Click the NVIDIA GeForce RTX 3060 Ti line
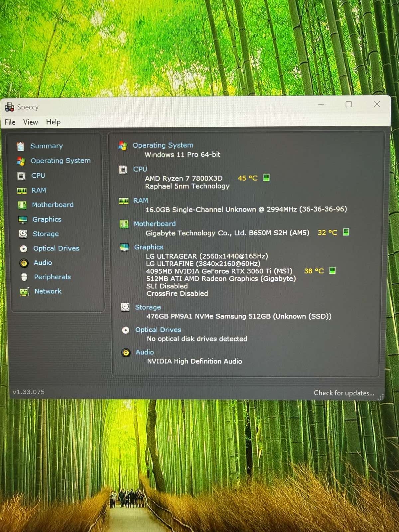Image resolution: width=399 pixels, height=532 pixels. (x=219, y=271)
